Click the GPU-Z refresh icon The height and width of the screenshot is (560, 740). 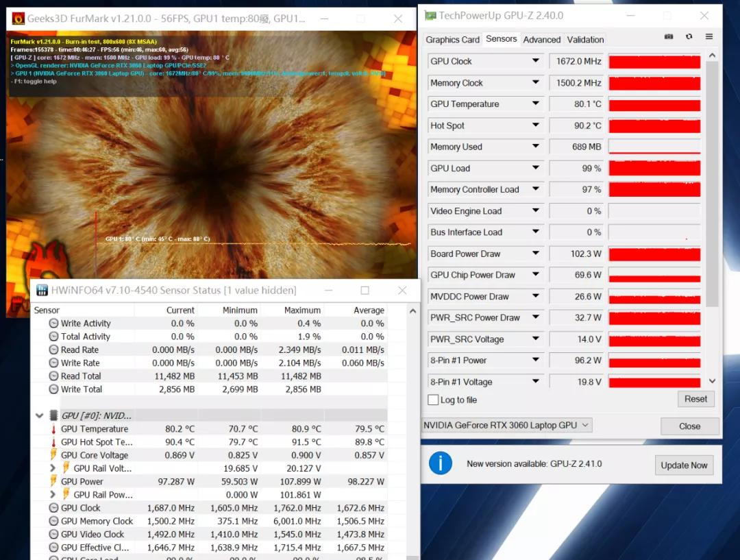coord(689,37)
